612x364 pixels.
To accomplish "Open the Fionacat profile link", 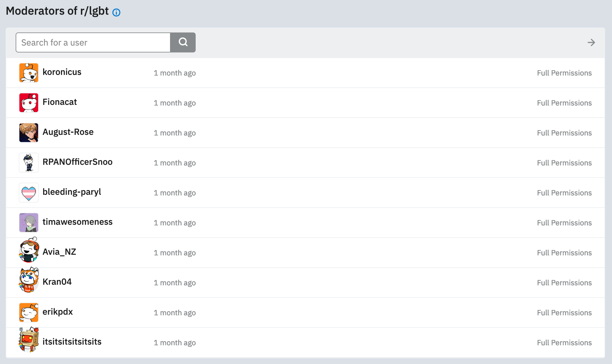I will [x=60, y=102].
